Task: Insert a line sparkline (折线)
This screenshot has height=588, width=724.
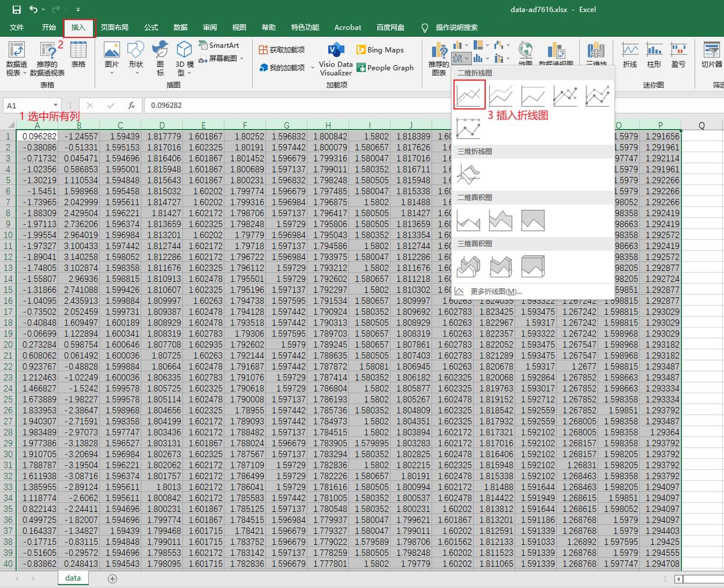Action: 630,55
